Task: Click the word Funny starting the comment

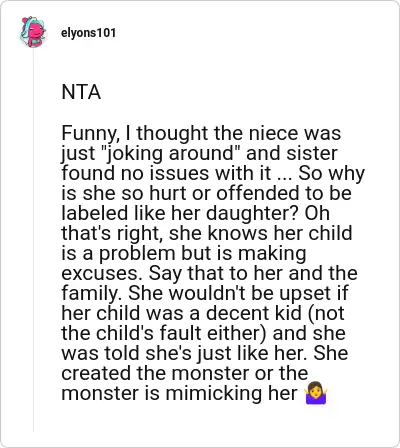Action: [88, 134]
